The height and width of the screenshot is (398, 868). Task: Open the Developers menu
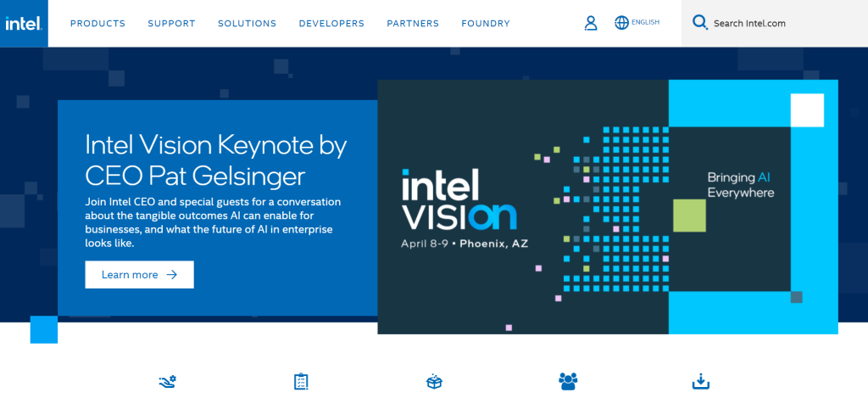coord(331,23)
